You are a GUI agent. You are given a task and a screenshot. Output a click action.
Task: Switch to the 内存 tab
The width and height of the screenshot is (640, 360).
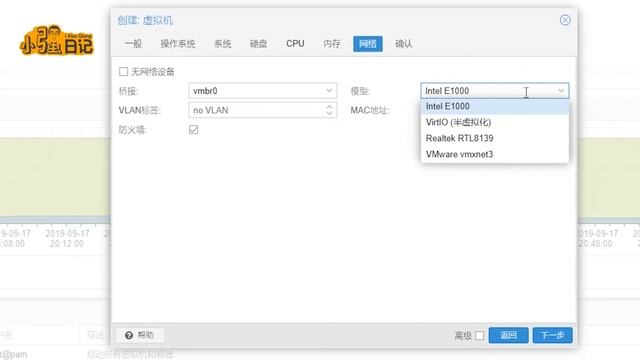click(331, 44)
